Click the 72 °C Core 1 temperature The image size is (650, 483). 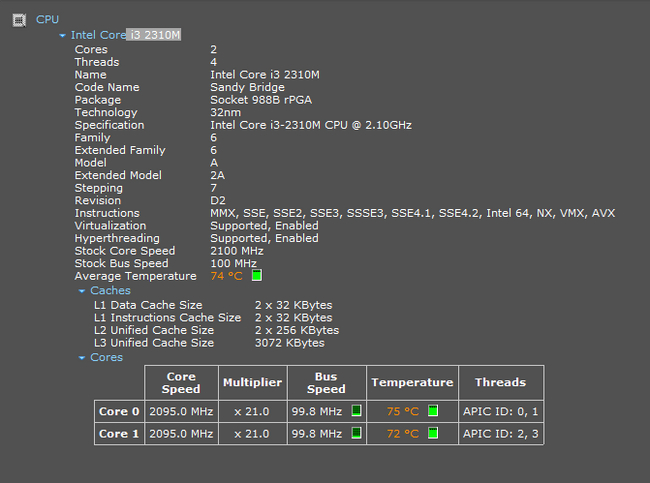point(403,434)
